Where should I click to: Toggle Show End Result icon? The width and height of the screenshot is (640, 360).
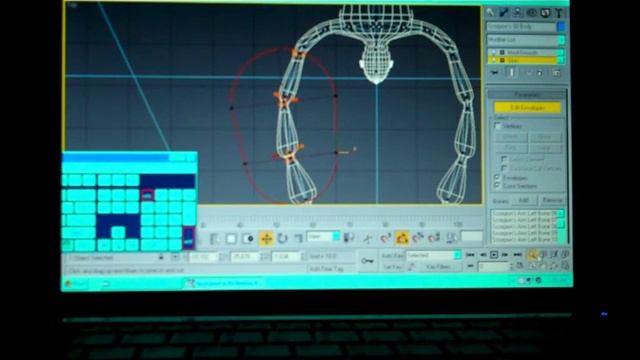[511, 73]
